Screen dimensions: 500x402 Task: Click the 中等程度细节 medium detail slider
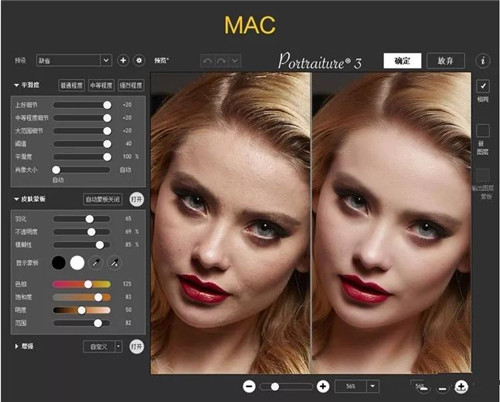(x=82, y=118)
